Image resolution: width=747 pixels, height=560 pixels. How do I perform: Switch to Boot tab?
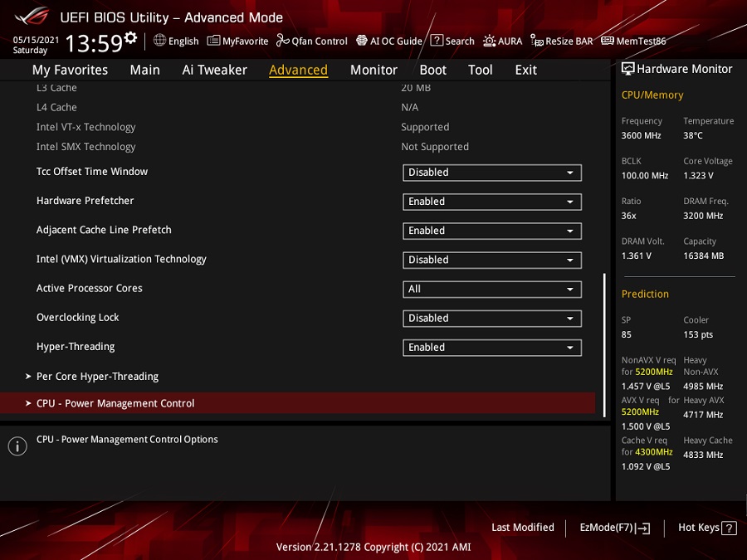[432, 70]
